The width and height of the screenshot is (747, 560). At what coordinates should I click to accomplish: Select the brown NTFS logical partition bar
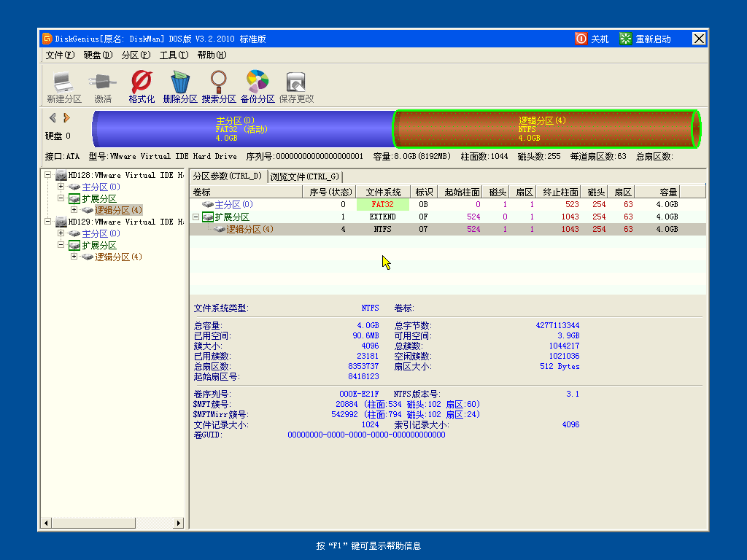click(543, 129)
